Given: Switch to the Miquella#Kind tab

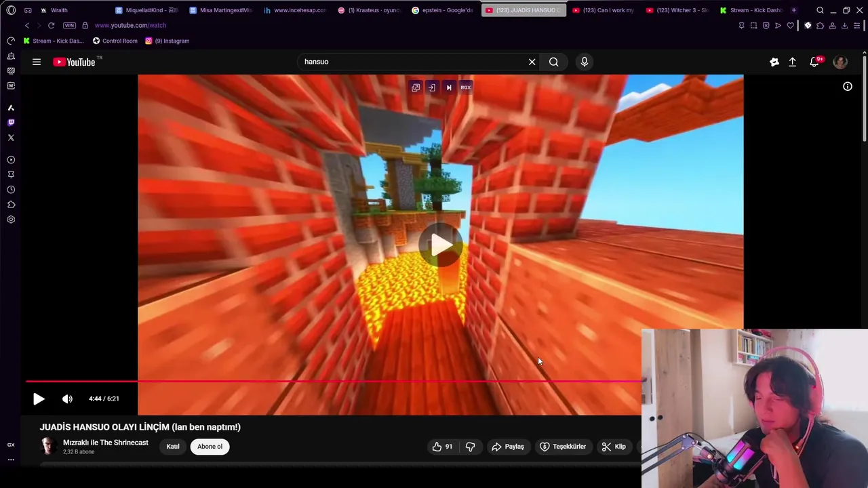Looking at the screenshot, I should 146,10.
